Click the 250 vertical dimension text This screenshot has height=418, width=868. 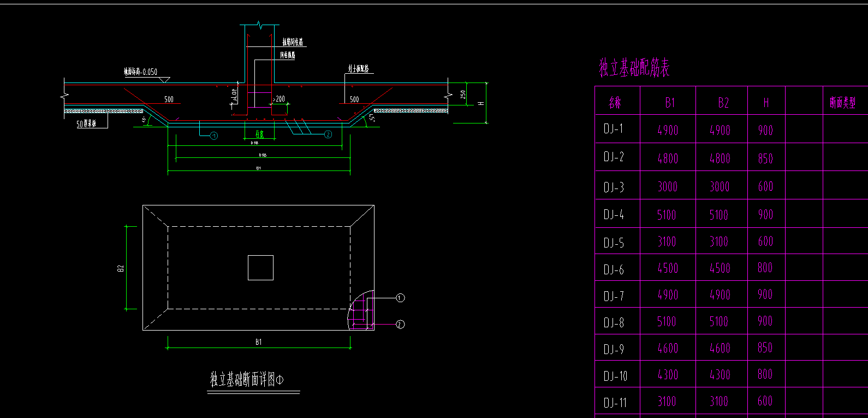click(x=463, y=95)
